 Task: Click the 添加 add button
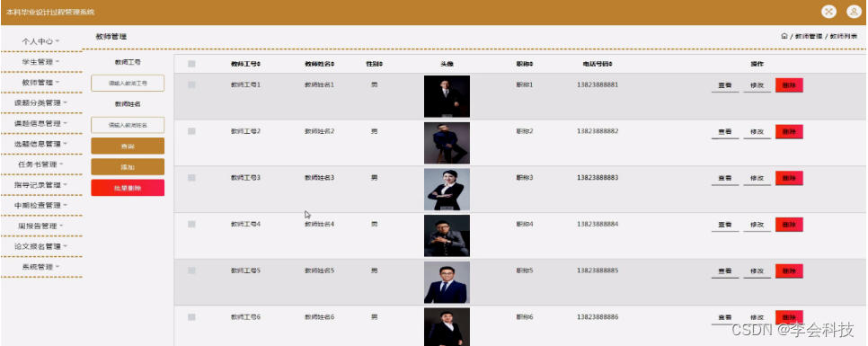[128, 166]
